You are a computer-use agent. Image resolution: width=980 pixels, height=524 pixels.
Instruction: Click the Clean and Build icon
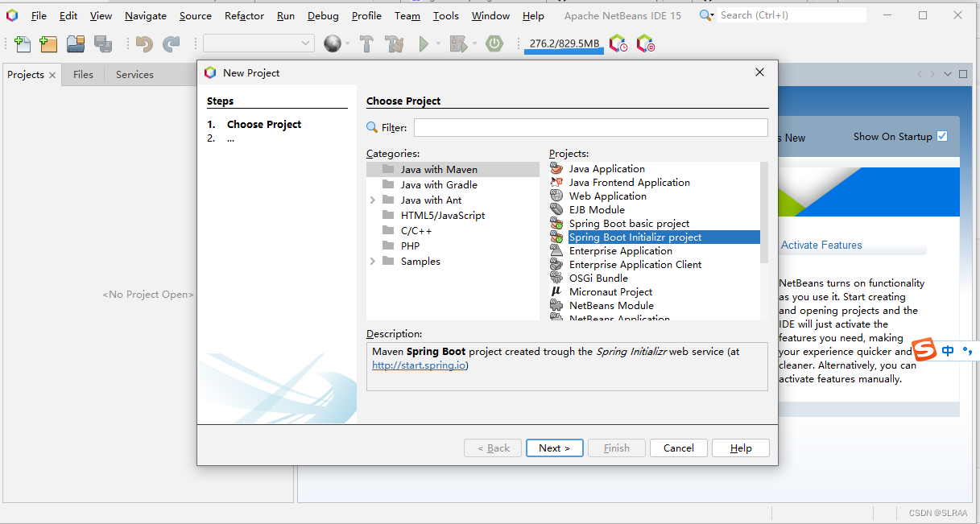coord(394,44)
